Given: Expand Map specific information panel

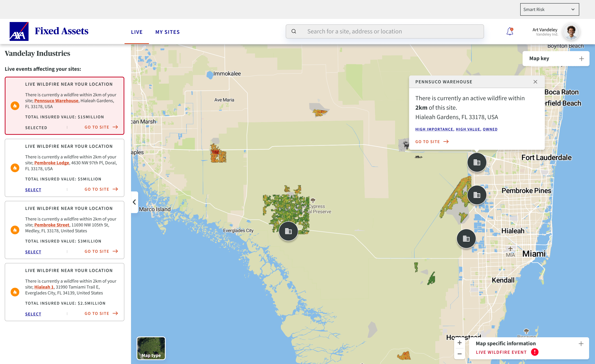Looking at the screenshot, I should [581, 344].
